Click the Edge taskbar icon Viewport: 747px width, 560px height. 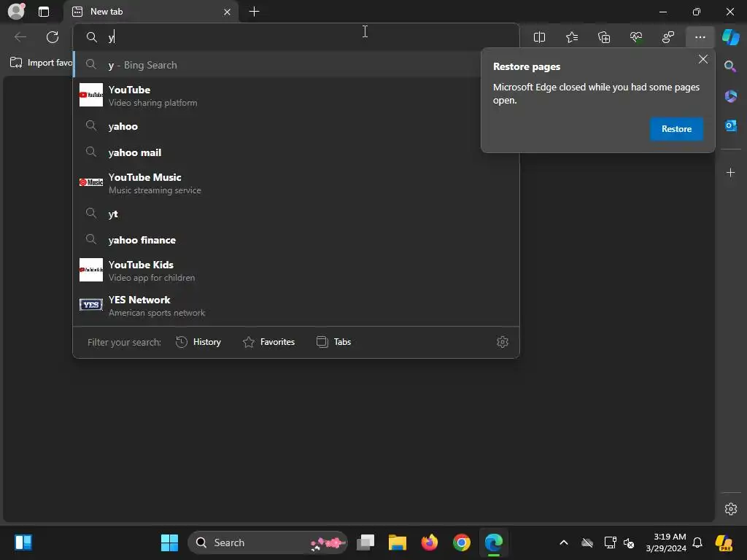(x=494, y=542)
